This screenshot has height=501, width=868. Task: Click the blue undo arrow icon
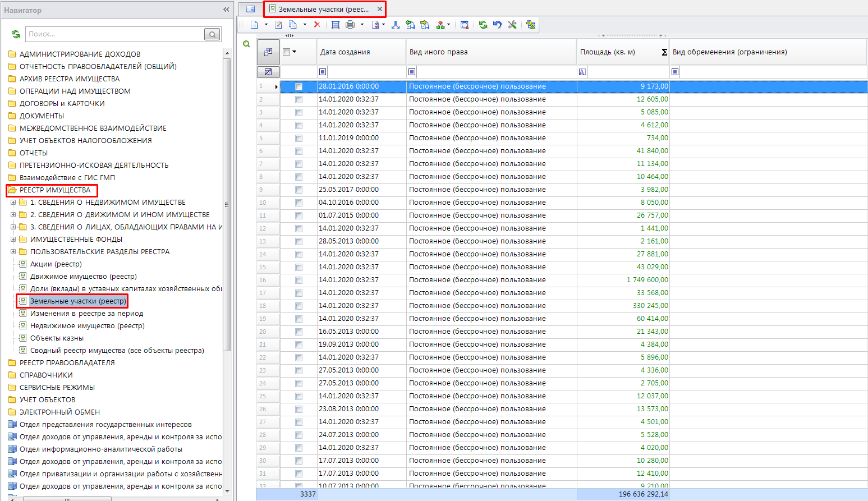tap(497, 25)
